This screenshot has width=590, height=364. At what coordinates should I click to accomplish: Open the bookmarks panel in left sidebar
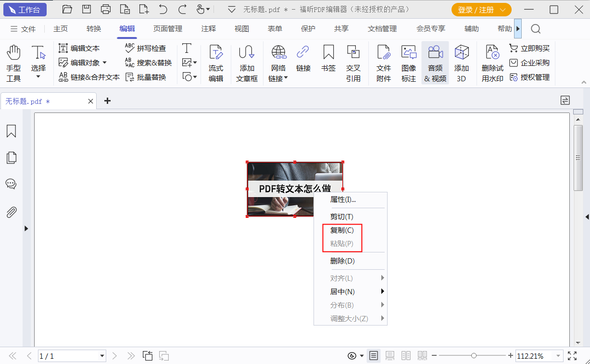pyautogui.click(x=12, y=131)
